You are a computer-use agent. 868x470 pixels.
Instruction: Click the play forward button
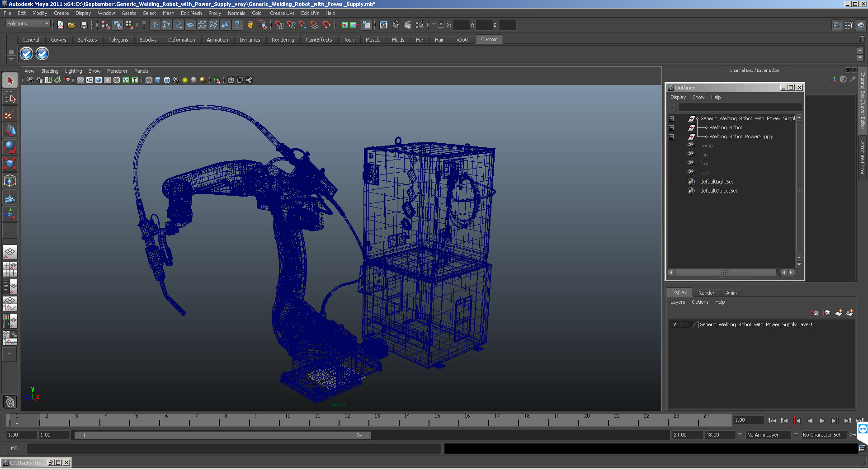(x=822, y=421)
